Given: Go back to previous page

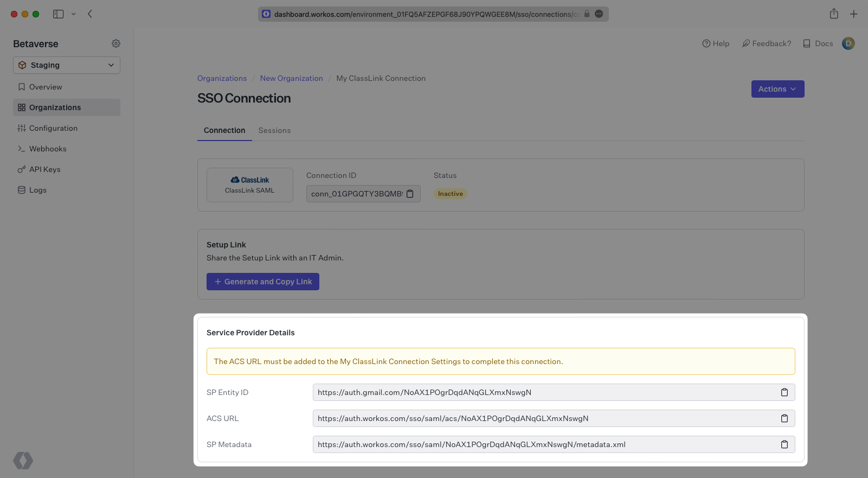Looking at the screenshot, I should click(x=90, y=14).
